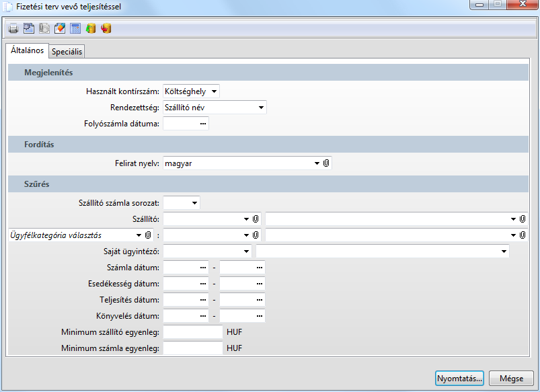Open the Esedékesség dátum end date picker
This screenshot has height=392, width=540.
tap(260, 284)
